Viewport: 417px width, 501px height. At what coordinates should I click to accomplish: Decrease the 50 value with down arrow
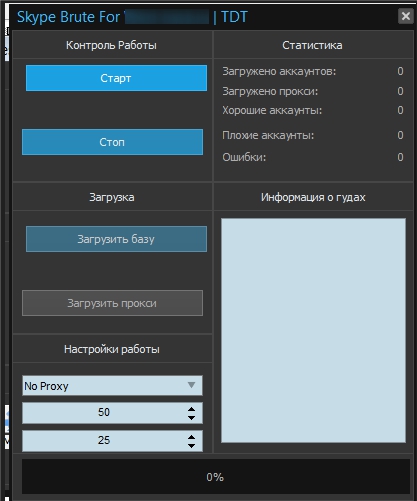[191, 417]
